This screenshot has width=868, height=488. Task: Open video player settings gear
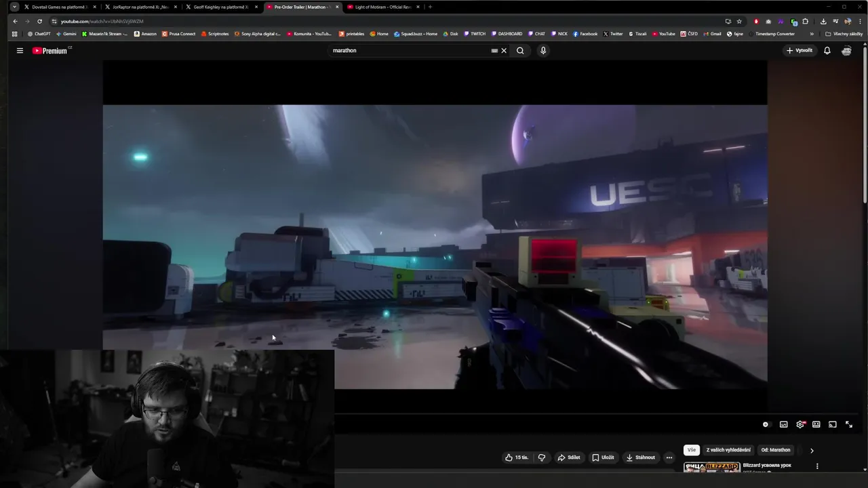click(x=800, y=425)
